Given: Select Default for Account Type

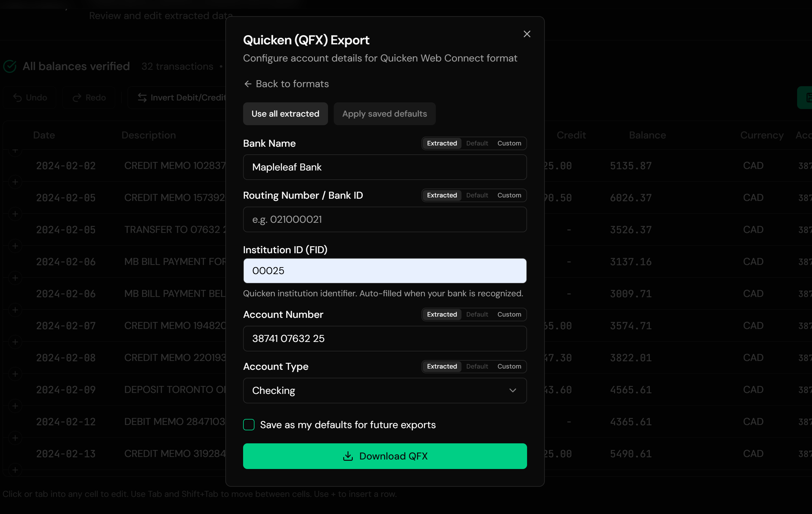Looking at the screenshot, I should coord(477,366).
